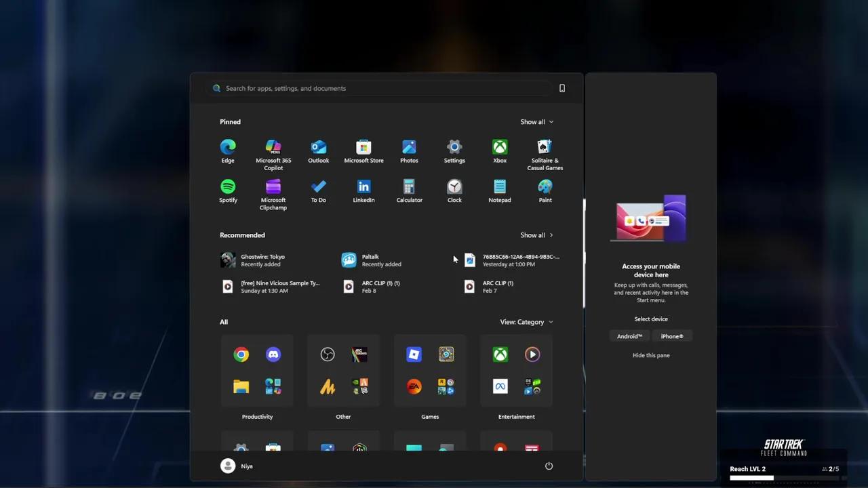
Task: Open Xbox in the Pinned section
Action: [500, 152]
